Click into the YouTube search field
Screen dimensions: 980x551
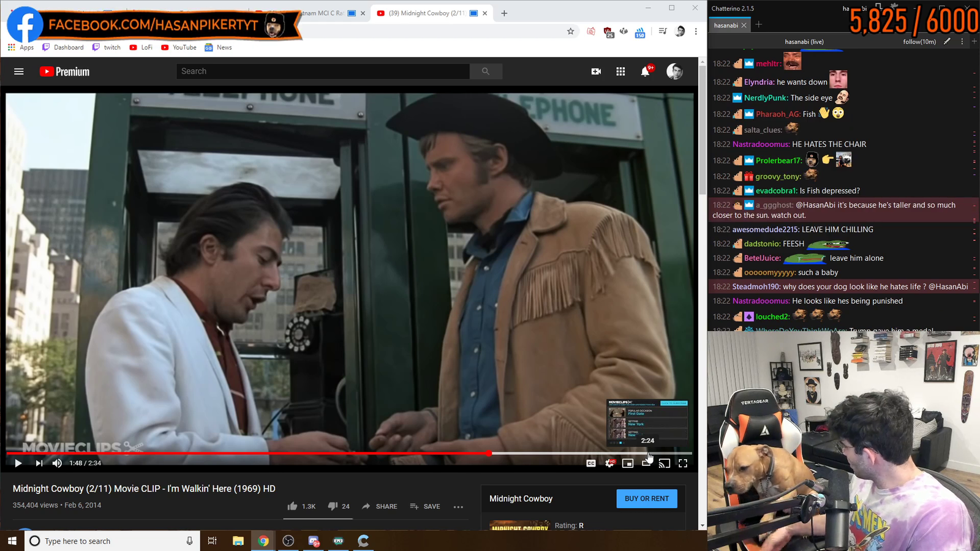point(323,72)
